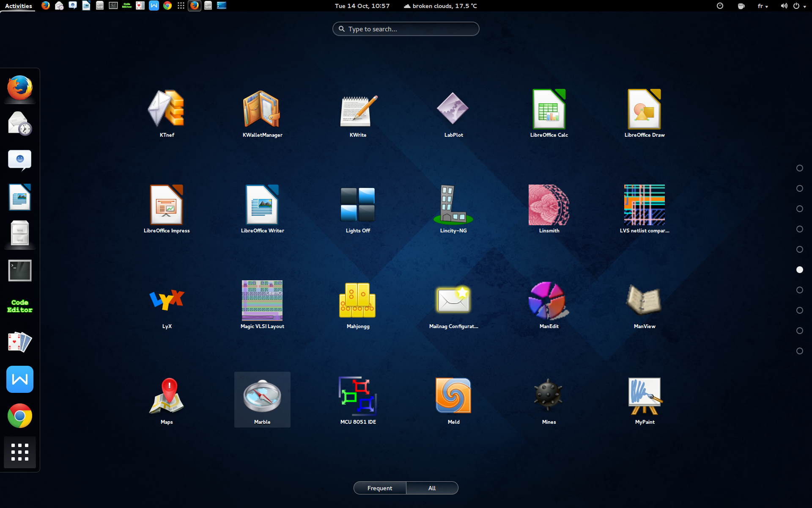This screenshot has height=508, width=812.
Task: Click the Chrome icon in the top bar
Action: tap(167, 6)
